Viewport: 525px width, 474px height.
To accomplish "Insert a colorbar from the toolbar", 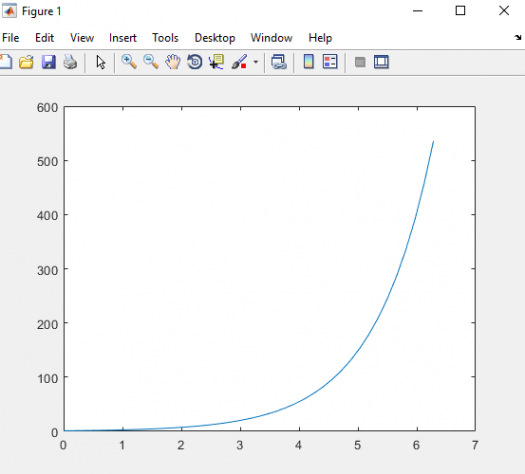I will click(x=308, y=62).
